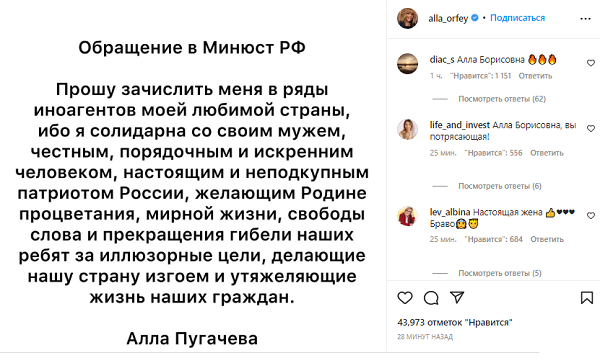Like the diac_s comment heart
Viewport: 600px width, 363px height.
click(x=591, y=63)
